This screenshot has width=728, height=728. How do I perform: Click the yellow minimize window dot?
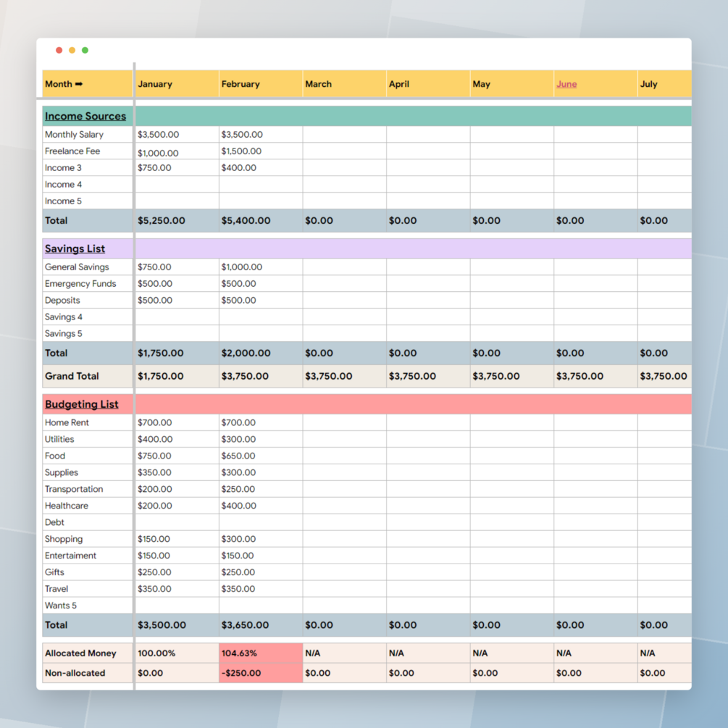click(x=72, y=50)
